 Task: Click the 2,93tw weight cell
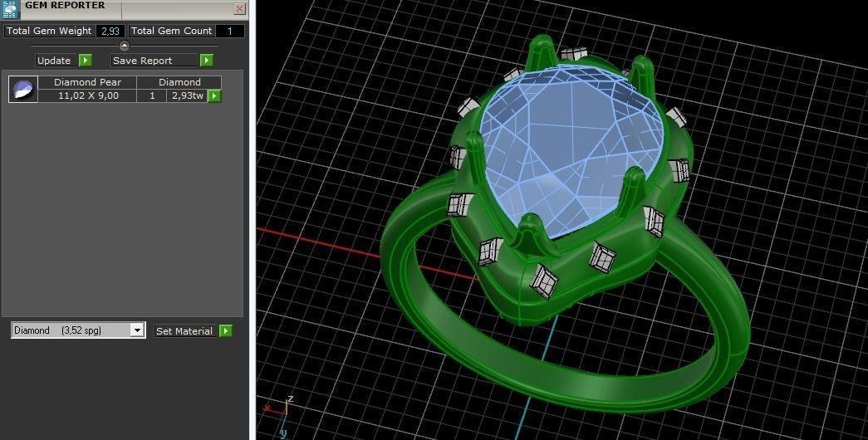[x=187, y=95]
